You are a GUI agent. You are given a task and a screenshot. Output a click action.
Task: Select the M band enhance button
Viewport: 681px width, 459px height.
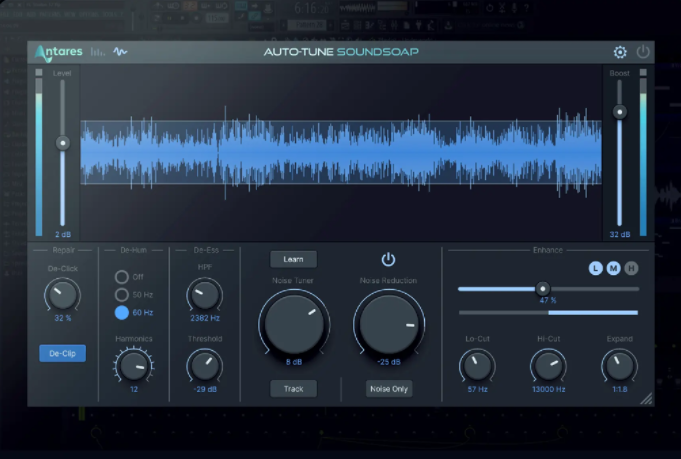(613, 268)
